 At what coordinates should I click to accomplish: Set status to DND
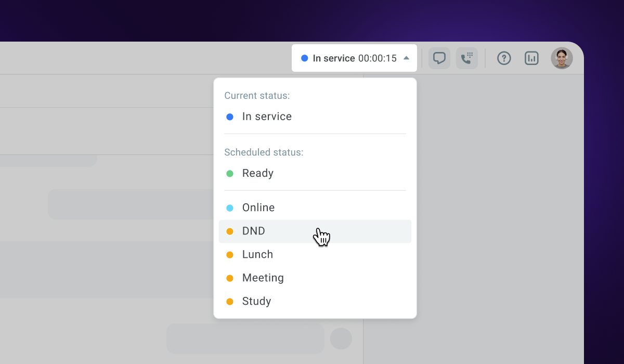tap(315, 231)
